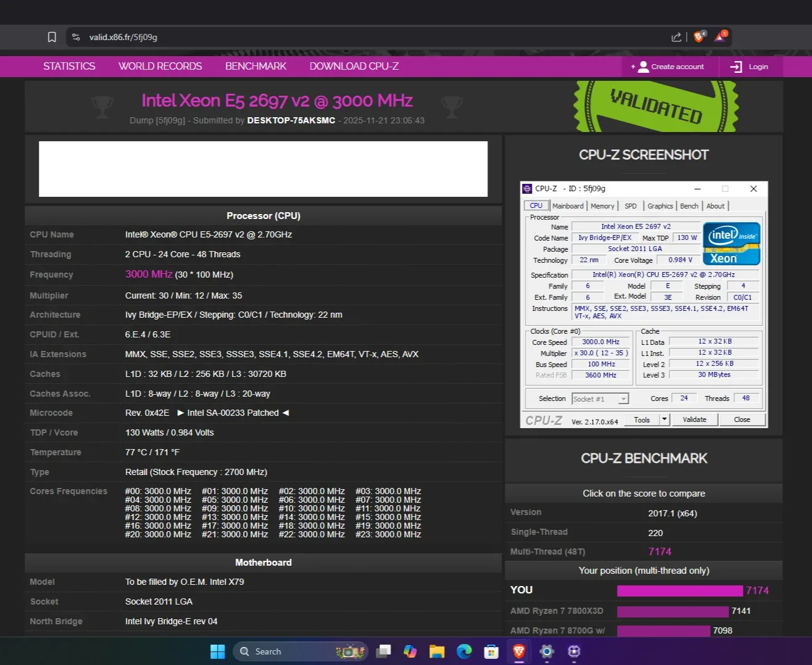Image resolution: width=812 pixels, height=665 pixels.
Task: Click the Create account button
Action: [x=669, y=66]
